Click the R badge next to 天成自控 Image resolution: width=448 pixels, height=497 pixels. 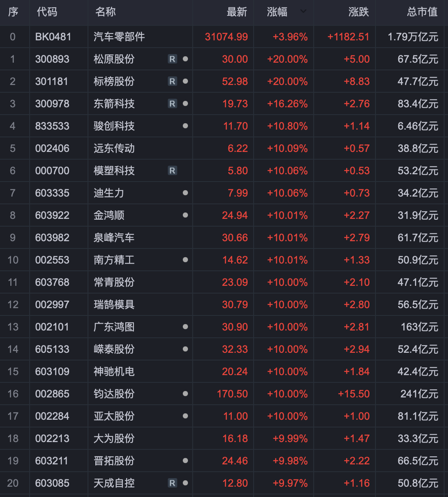click(172, 483)
